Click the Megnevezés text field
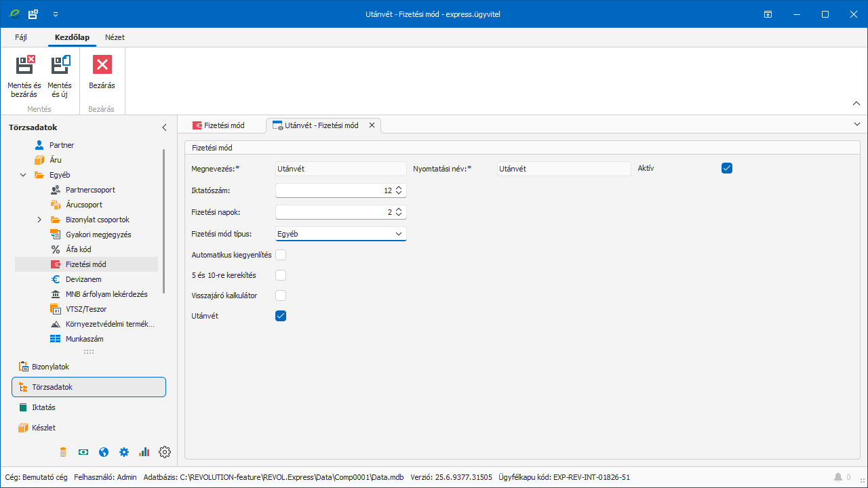The width and height of the screenshot is (868, 488). 340,169
